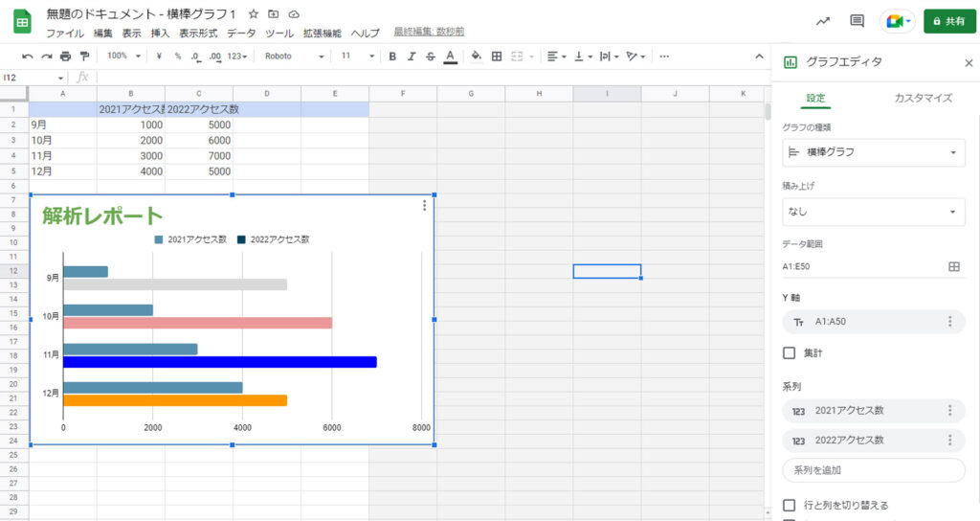Open 積み上げ なし dropdown

(873, 212)
